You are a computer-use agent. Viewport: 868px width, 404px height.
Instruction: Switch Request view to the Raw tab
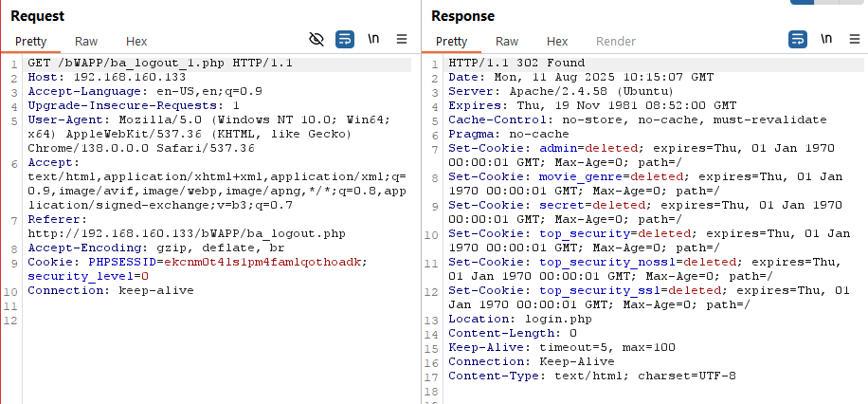(x=85, y=42)
